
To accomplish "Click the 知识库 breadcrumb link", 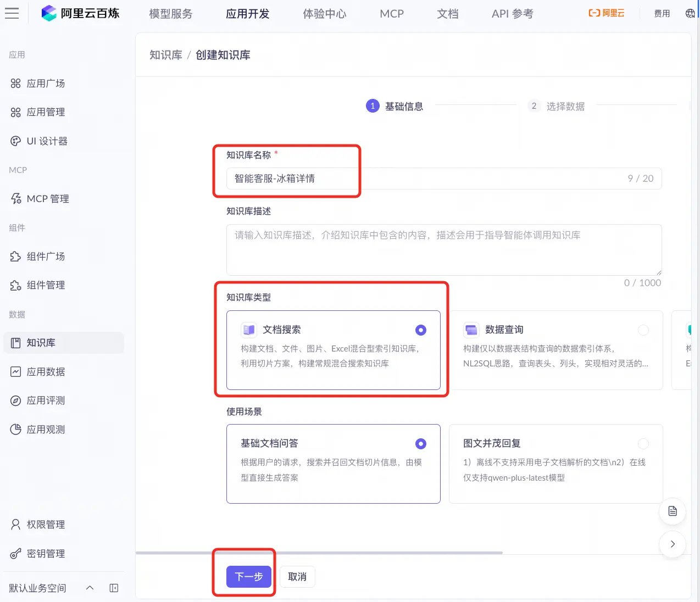I will click(166, 55).
